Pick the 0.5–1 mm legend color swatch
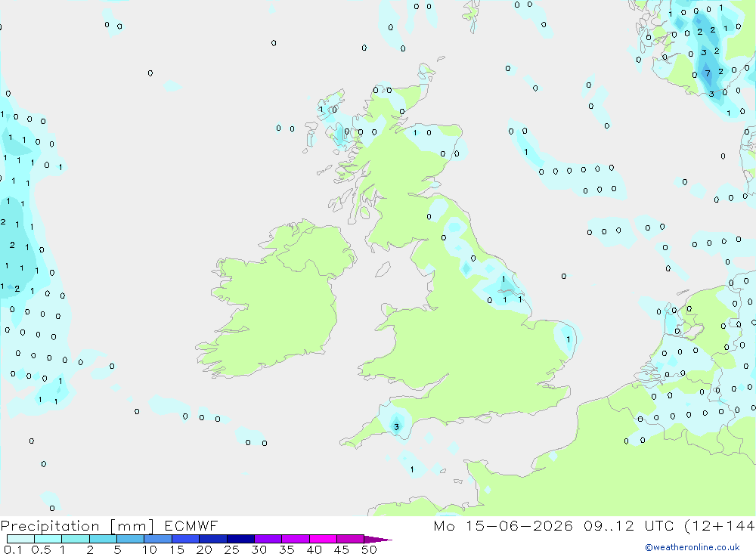Viewport: 756px width, 554px height. pos(48,539)
